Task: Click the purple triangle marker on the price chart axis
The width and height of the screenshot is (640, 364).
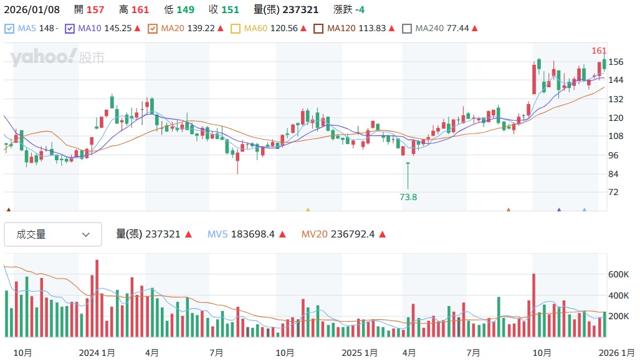Action: click(559, 211)
